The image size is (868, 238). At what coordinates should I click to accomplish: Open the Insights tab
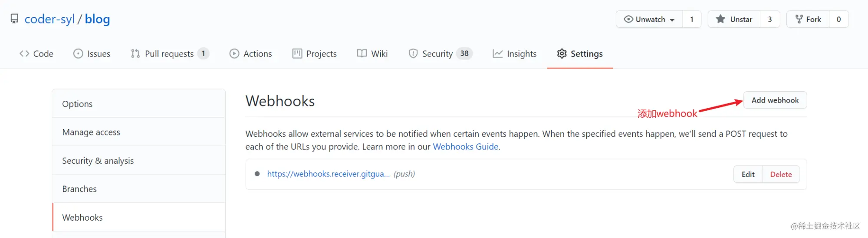514,54
